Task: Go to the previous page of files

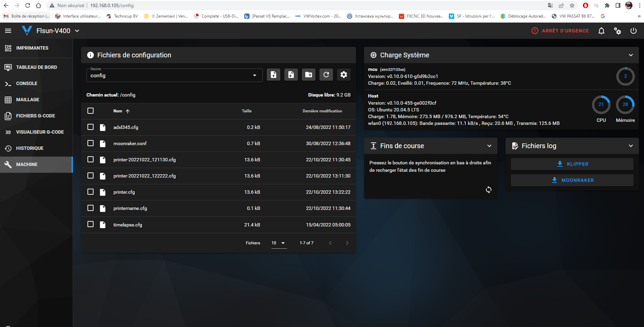Action: pyautogui.click(x=330, y=243)
